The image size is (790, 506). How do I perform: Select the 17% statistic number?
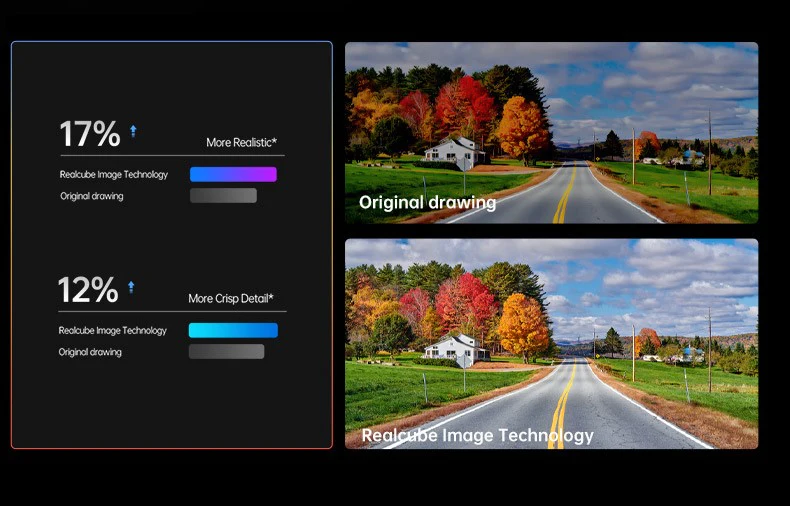coord(89,134)
